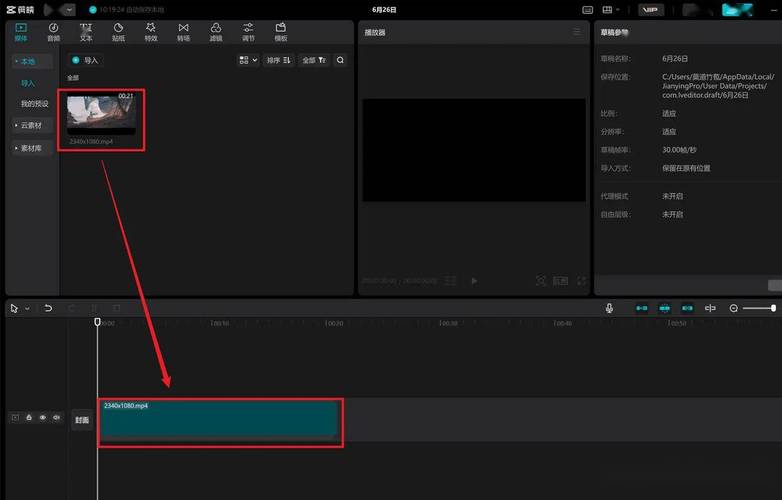Toggle main track magnet snapping
782x500 pixels.
tap(642, 308)
